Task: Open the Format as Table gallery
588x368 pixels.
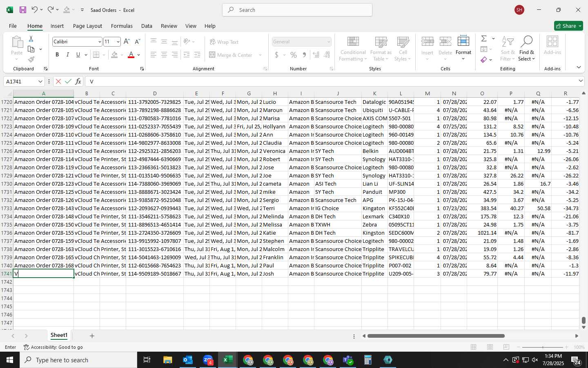Action: [x=381, y=49]
